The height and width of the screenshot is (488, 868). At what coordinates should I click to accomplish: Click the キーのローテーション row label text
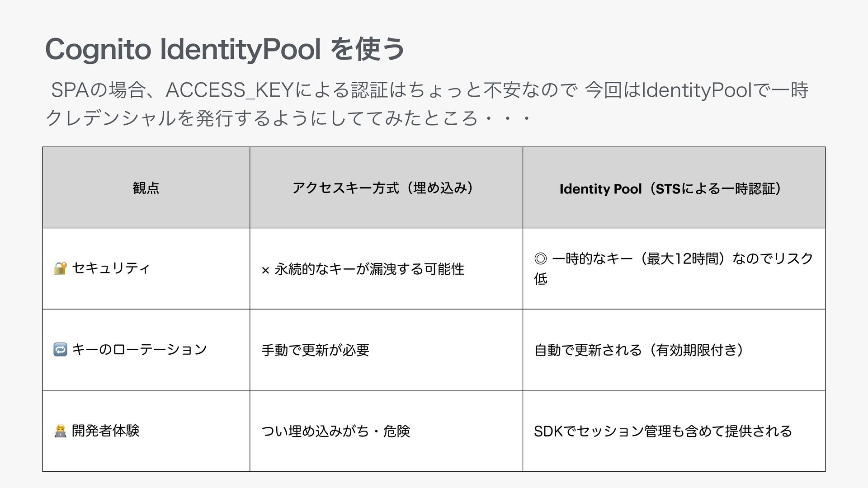coord(139,349)
